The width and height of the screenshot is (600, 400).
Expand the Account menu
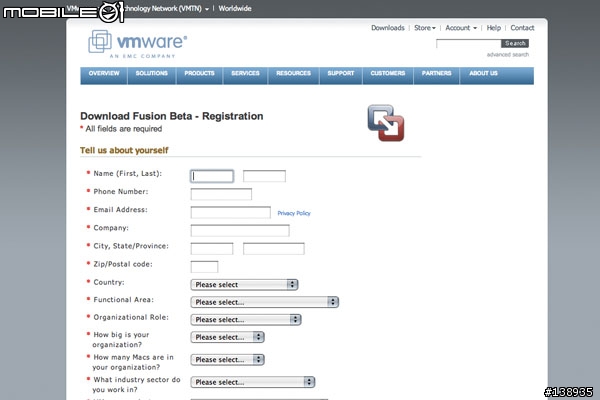tap(461, 28)
